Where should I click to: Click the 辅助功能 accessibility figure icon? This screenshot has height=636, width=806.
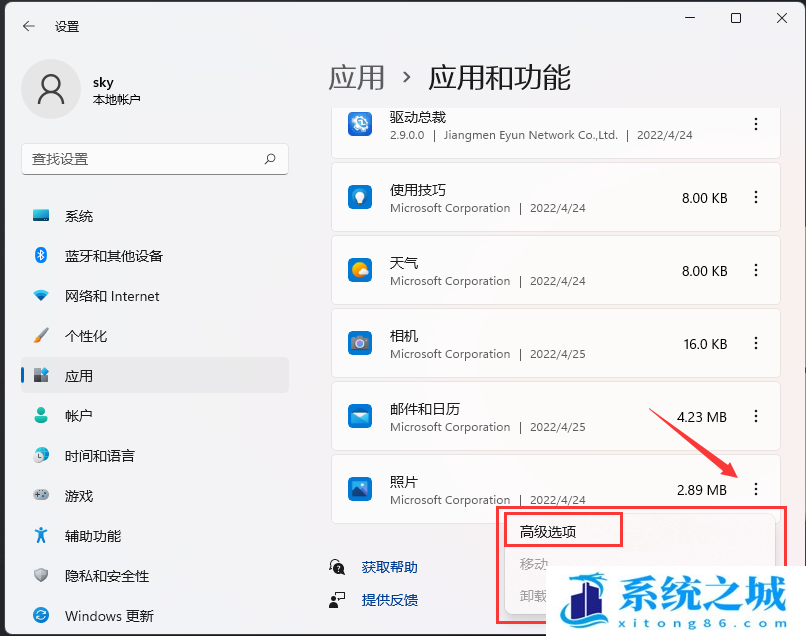click(41, 535)
